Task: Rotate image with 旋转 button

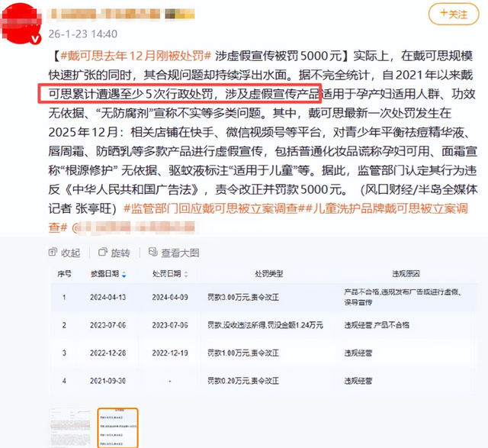Action: [114, 253]
